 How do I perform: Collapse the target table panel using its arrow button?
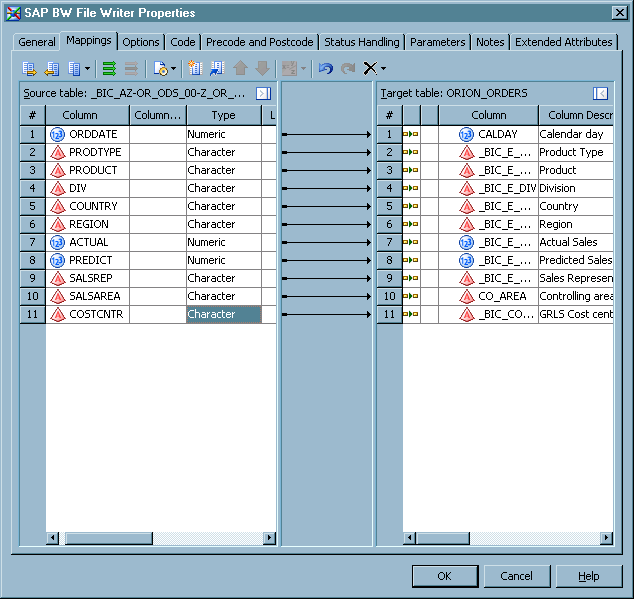(x=600, y=93)
